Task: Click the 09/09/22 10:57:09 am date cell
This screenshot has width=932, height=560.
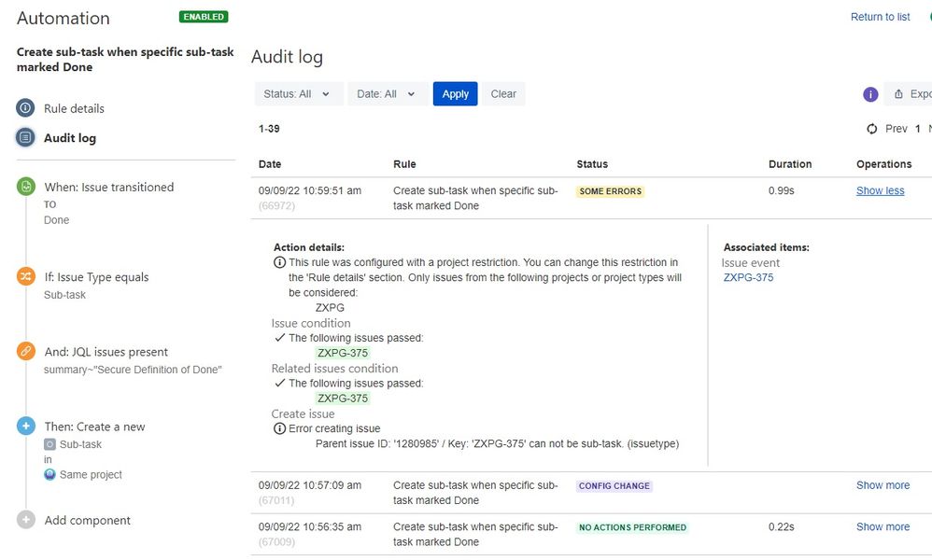Action: 310,485
